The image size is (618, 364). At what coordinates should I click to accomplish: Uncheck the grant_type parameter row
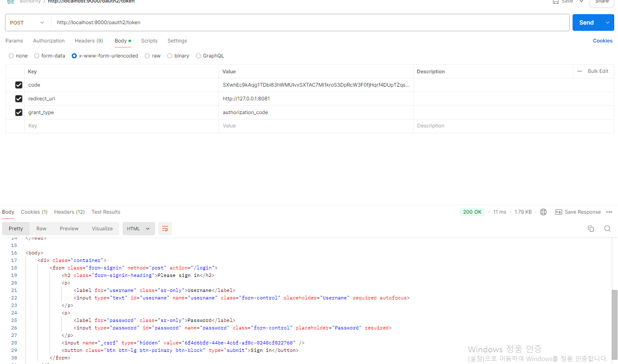tap(19, 112)
